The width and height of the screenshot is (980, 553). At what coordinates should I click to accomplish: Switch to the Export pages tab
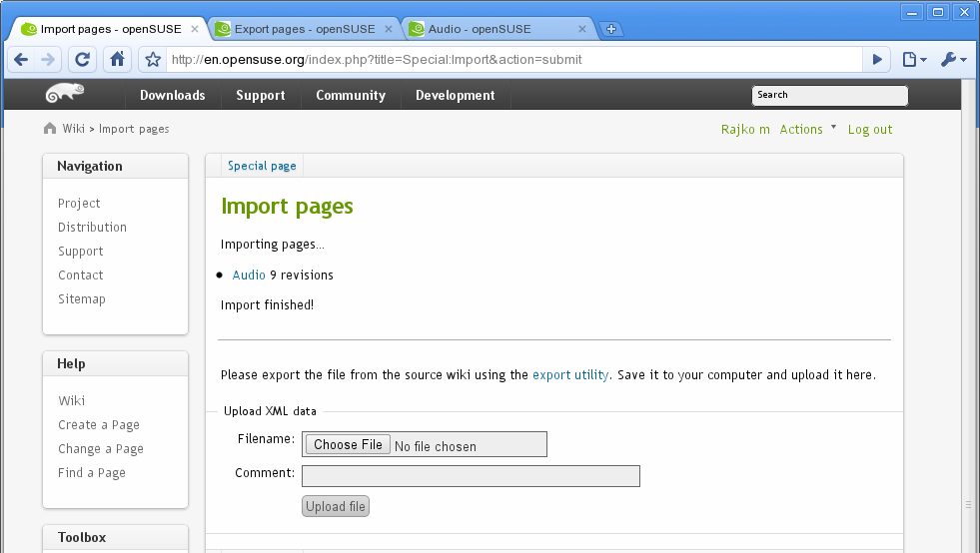click(303, 29)
